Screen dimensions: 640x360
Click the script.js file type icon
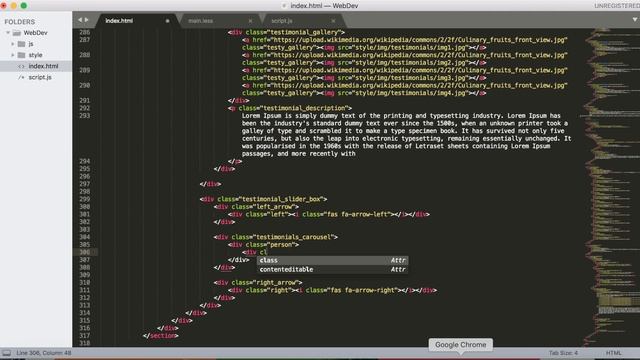[x=21, y=77]
